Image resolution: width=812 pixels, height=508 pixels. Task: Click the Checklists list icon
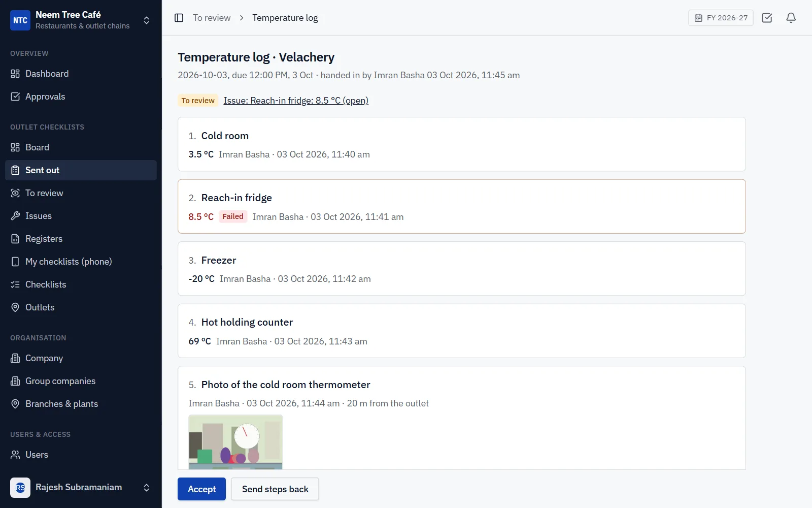(x=15, y=284)
